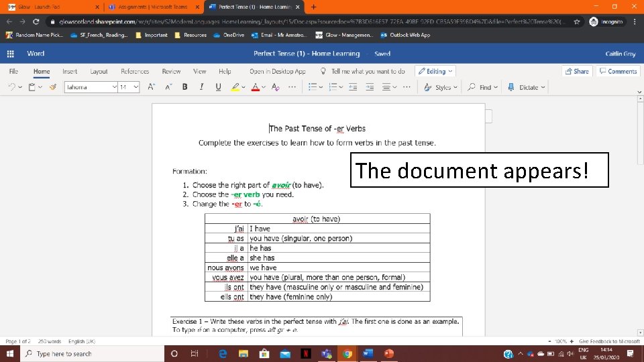Open File Explorer from taskbar
Screen dimensions: 644x362
click(244, 353)
